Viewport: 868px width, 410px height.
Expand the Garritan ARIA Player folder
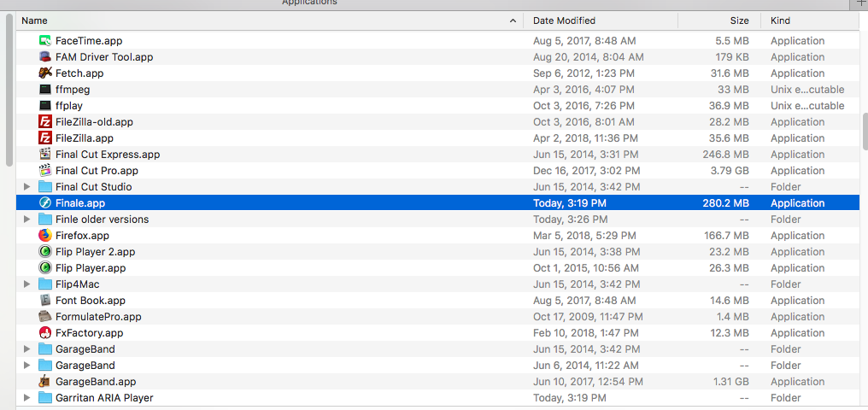pyautogui.click(x=26, y=398)
